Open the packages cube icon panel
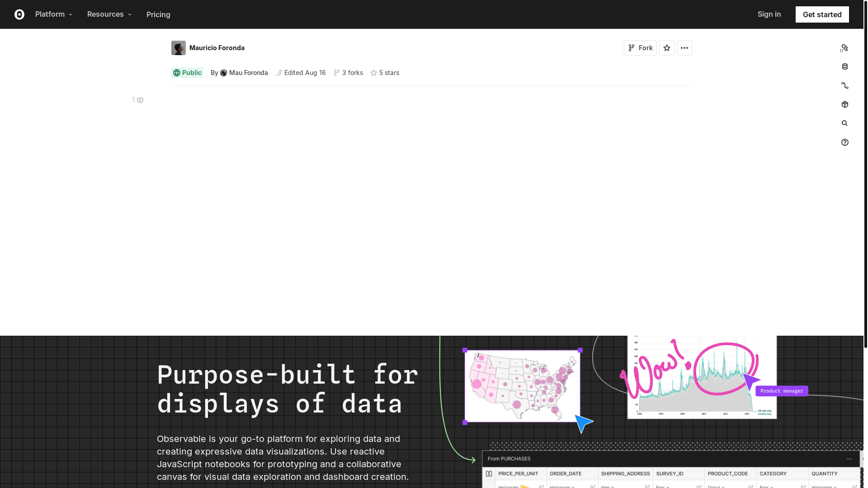868x488 pixels. click(844, 104)
